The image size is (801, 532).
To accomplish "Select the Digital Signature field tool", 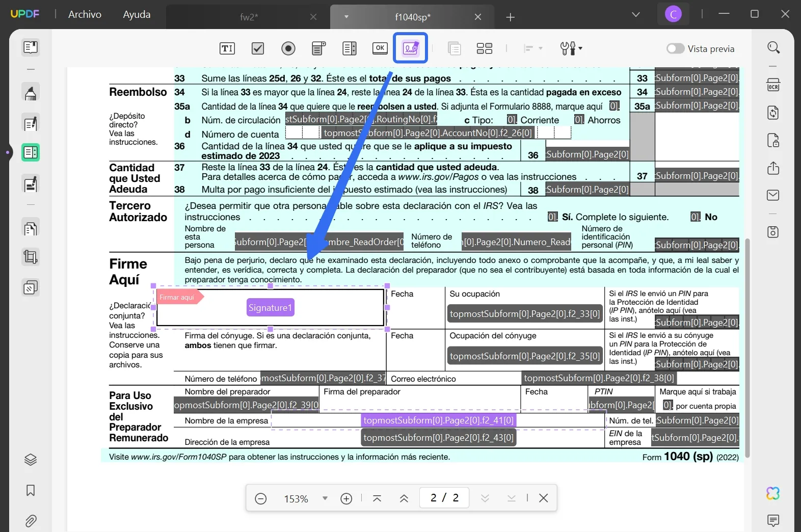I will click(x=411, y=48).
